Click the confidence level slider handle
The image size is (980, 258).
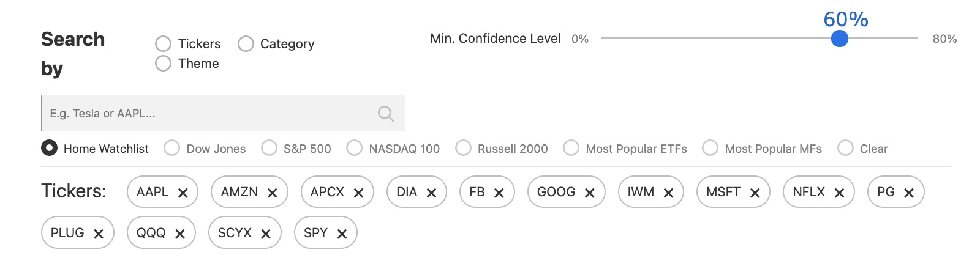(x=840, y=39)
